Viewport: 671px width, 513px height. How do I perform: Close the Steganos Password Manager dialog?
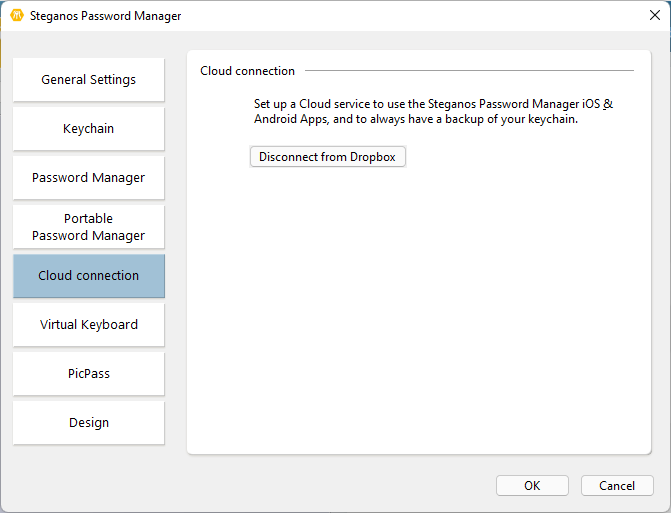[654, 15]
